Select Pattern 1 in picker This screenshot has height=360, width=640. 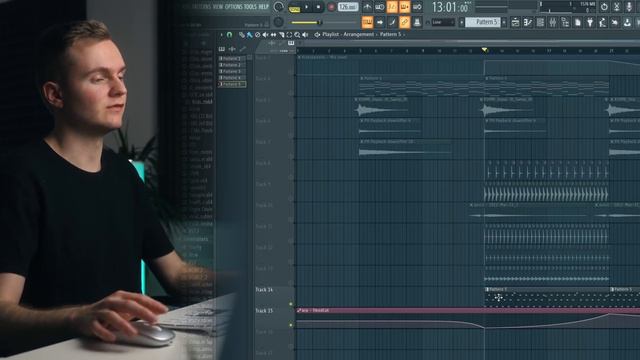click(232, 58)
